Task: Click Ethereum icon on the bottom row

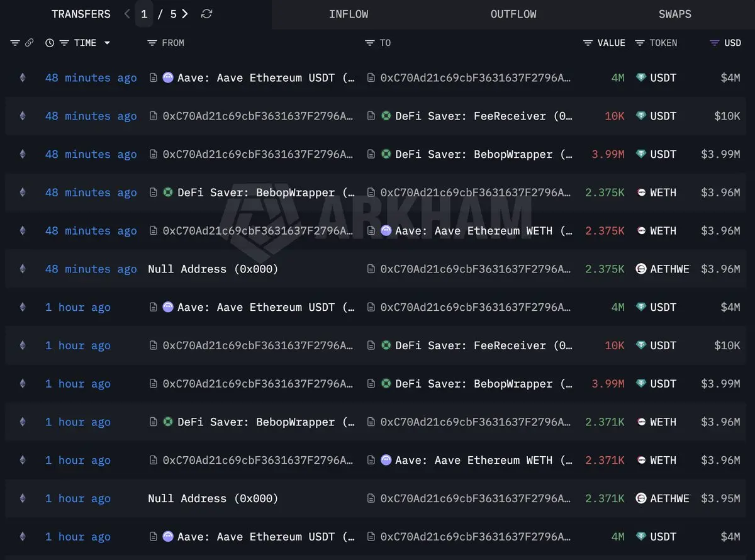Action: coord(23,537)
